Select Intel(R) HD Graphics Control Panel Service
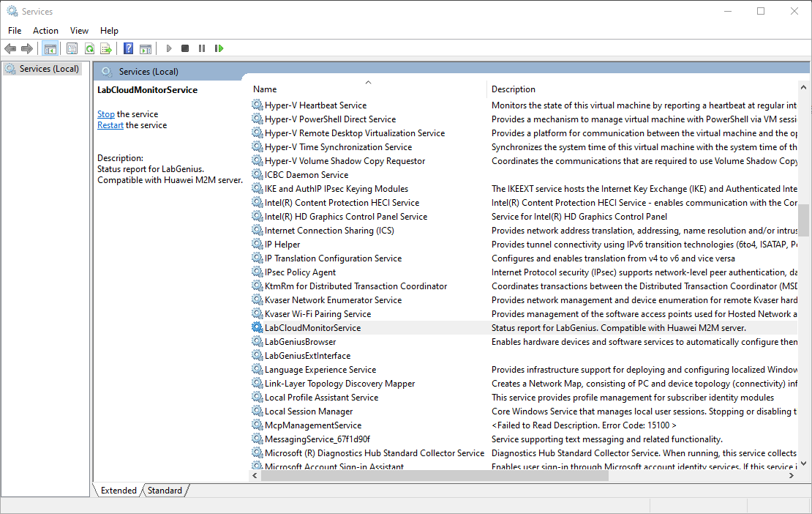Image resolution: width=812 pixels, height=514 pixels. pyautogui.click(x=346, y=217)
